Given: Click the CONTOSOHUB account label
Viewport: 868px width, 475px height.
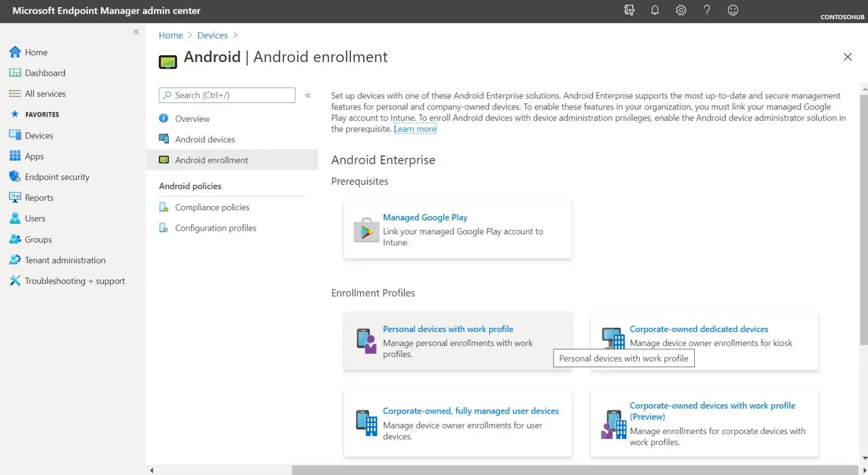Looking at the screenshot, I should (842, 17).
